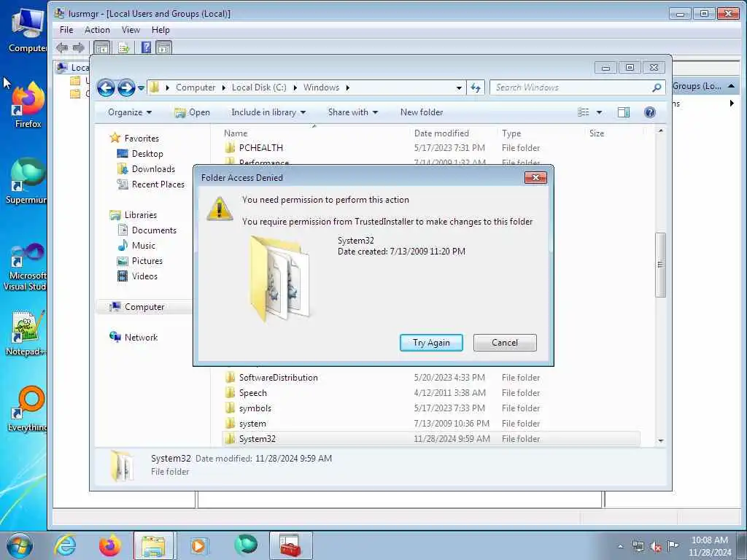
Task: Open Music library
Action: coord(144,246)
